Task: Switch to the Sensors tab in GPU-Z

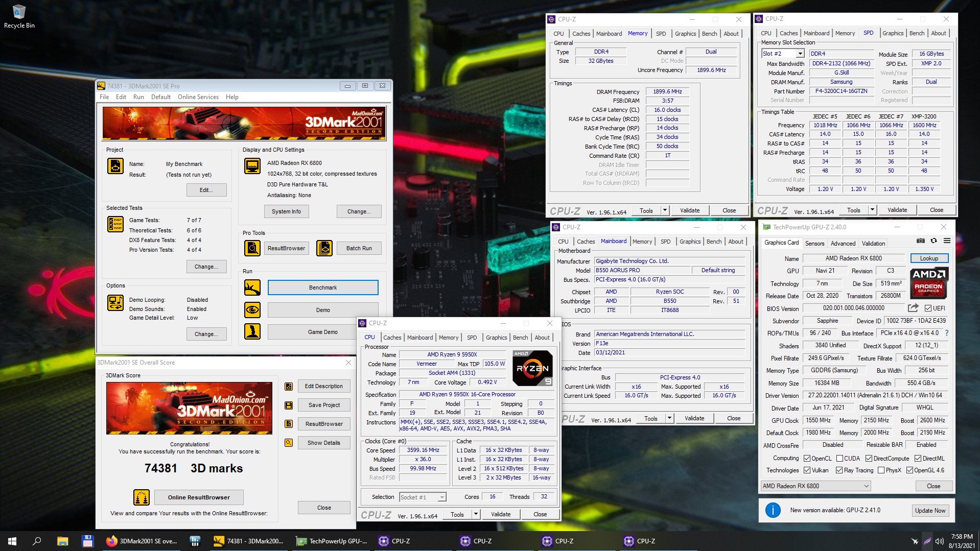Action: [814, 244]
